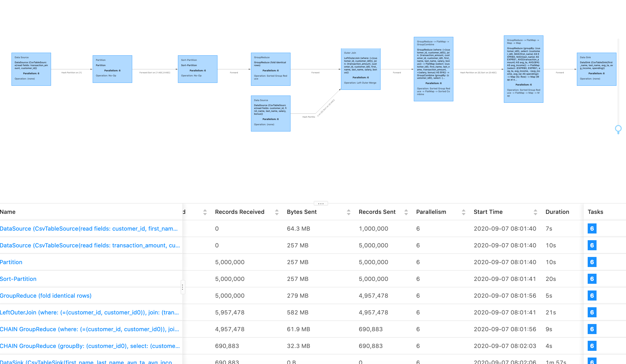Click the zoom slider handle on graph
This screenshot has width=626, height=364.
[618, 129]
